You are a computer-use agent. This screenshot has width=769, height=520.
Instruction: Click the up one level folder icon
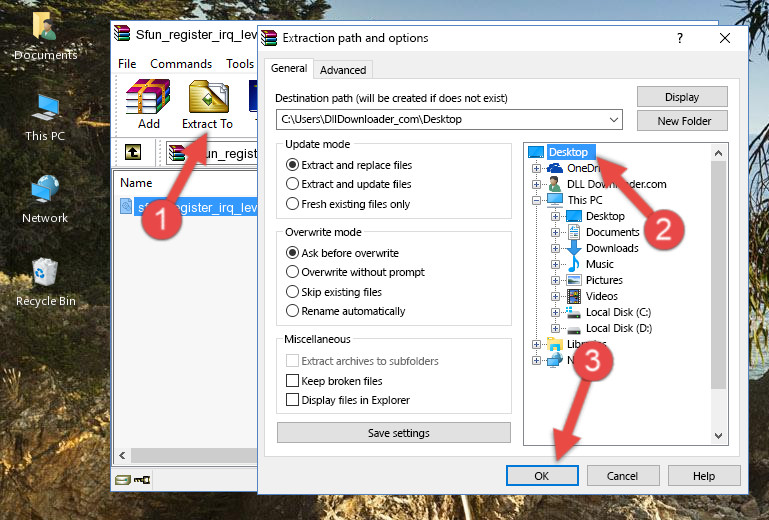click(x=132, y=152)
